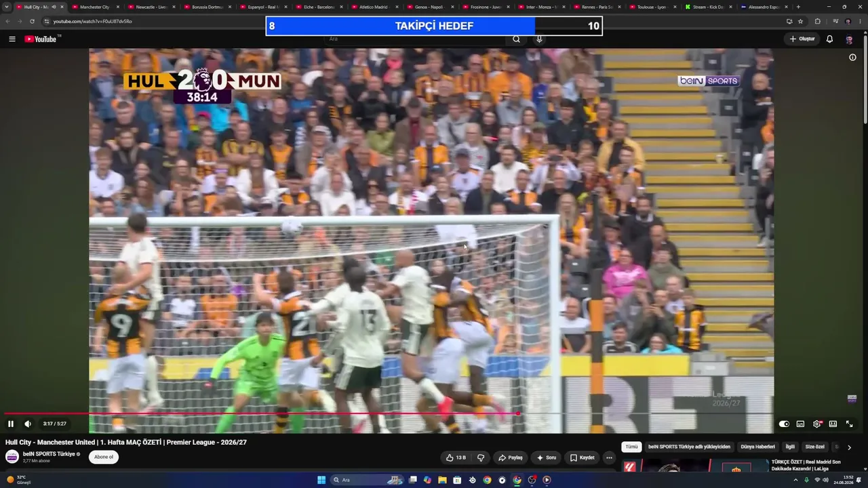Viewport: 868px width, 488px height.
Task: Pause the video playback
Action: (x=11, y=424)
